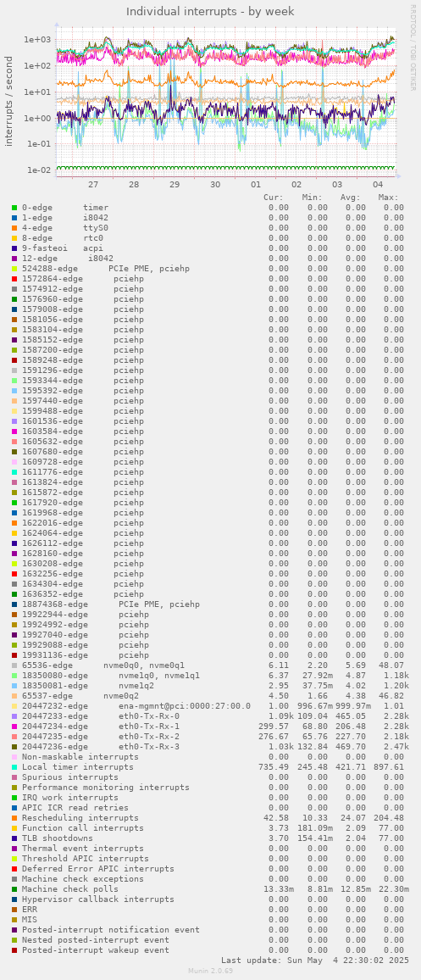Click the purple swatch for eth0-Tx-Rx-0
This screenshot has width=421, height=980.
tap(14, 716)
